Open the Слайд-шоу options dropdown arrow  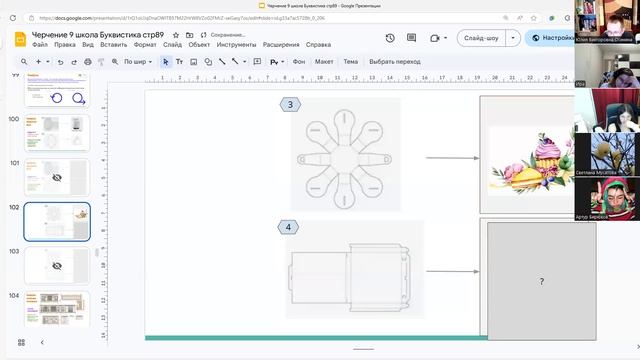tap(513, 38)
